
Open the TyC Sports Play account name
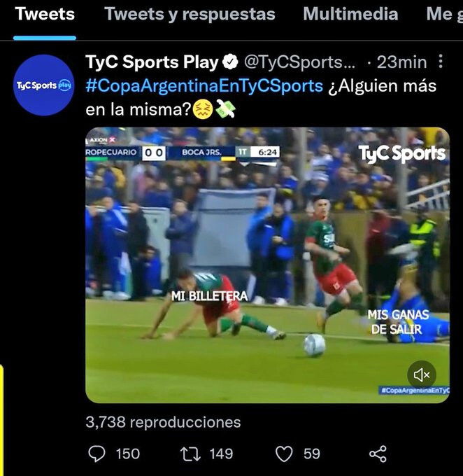152,62
